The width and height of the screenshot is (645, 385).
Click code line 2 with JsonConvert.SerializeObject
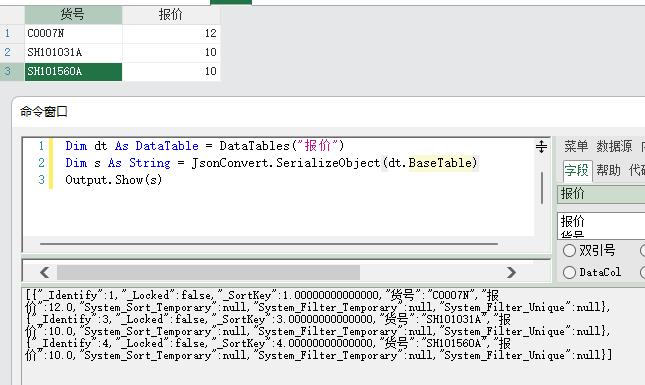click(271, 163)
